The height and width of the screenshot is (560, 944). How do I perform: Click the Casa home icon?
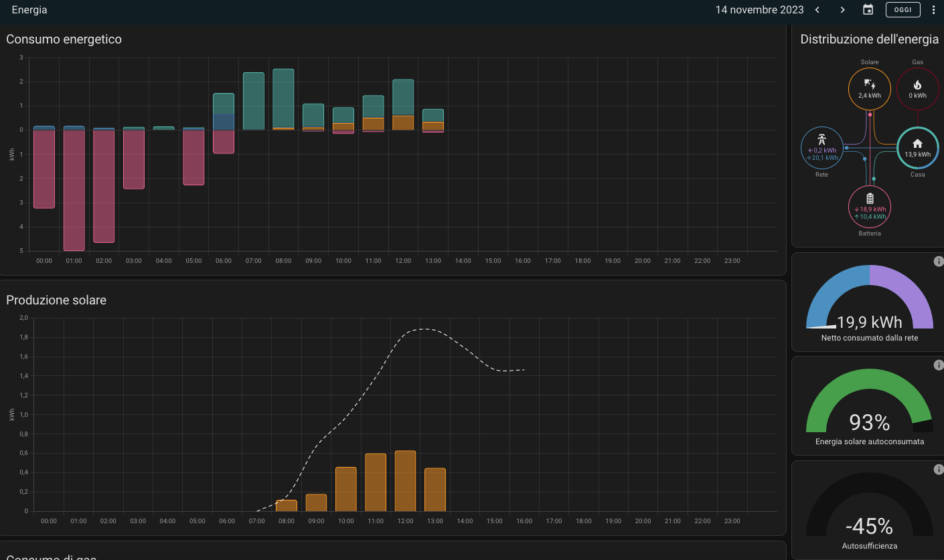[x=917, y=144]
